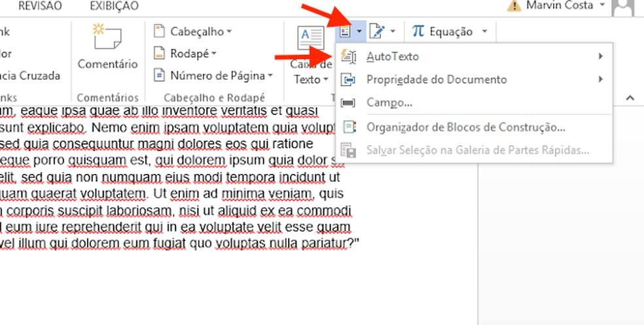Expand the Cabeçalho dropdown arrow
644x325 pixels.
229,31
